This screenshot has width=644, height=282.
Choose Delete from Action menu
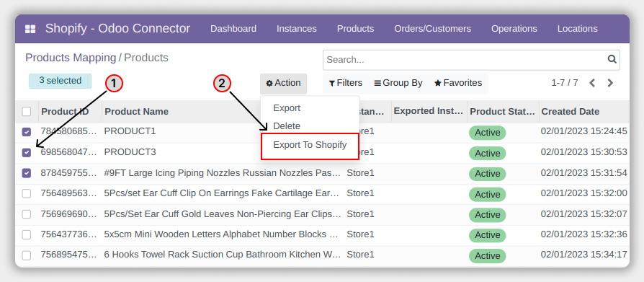[287, 126]
